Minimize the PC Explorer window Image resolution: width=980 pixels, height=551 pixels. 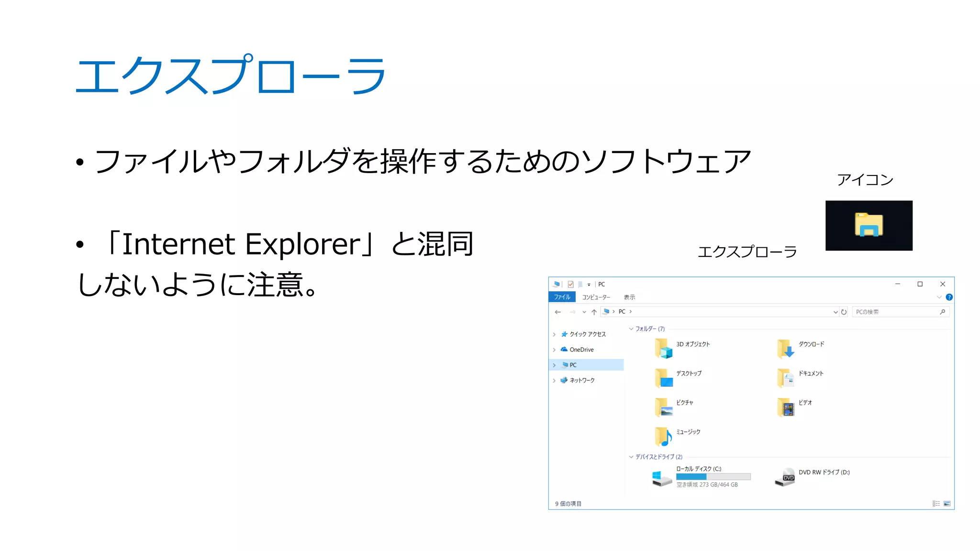(898, 284)
